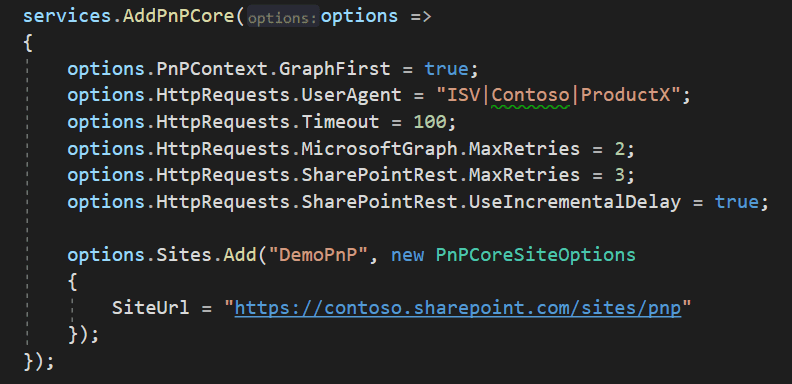Image resolution: width=792 pixels, height=384 pixels.
Task: Click Sites in options.Sites.Add
Action: [184, 255]
